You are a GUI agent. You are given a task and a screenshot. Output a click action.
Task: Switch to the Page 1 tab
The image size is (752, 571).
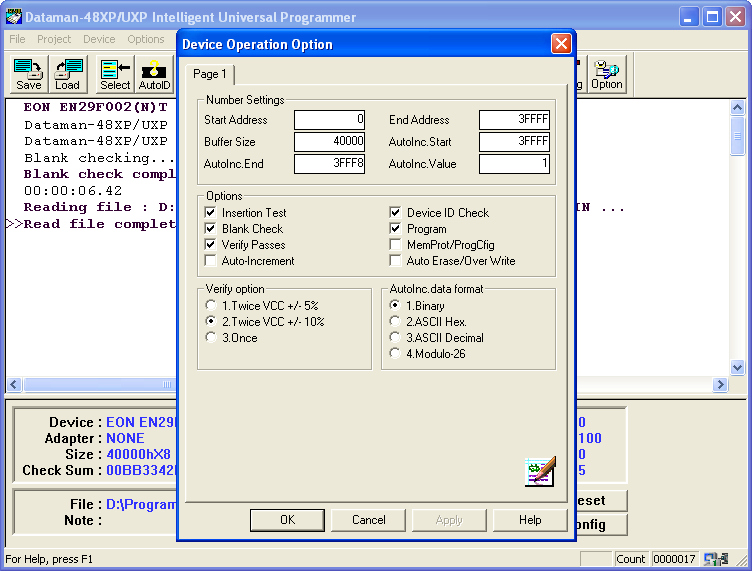[x=210, y=75]
